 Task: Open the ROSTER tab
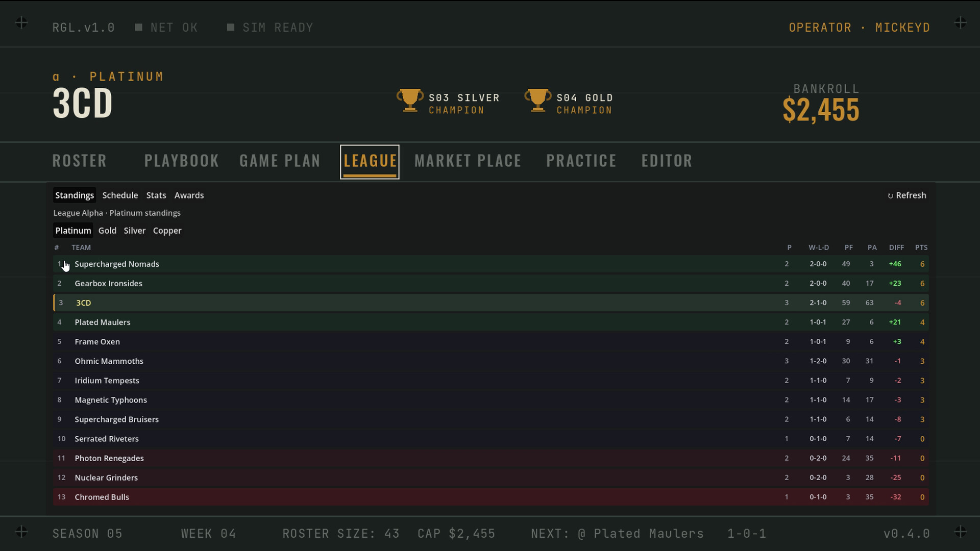pyautogui.click(x=80, y=161)
